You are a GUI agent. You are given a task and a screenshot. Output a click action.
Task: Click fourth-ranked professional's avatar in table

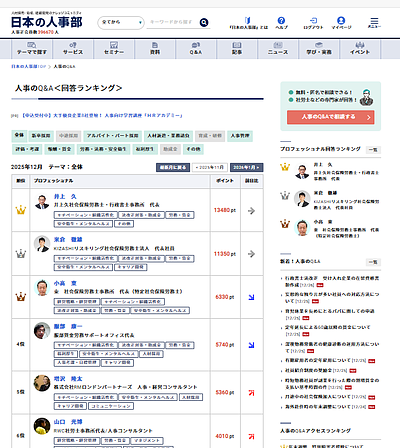pos(42,331)
